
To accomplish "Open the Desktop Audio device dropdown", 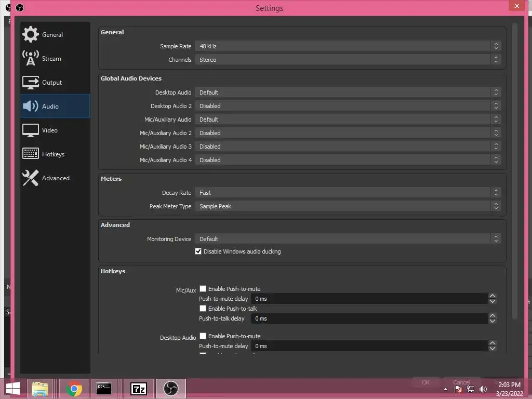I will tap(348, 92).
